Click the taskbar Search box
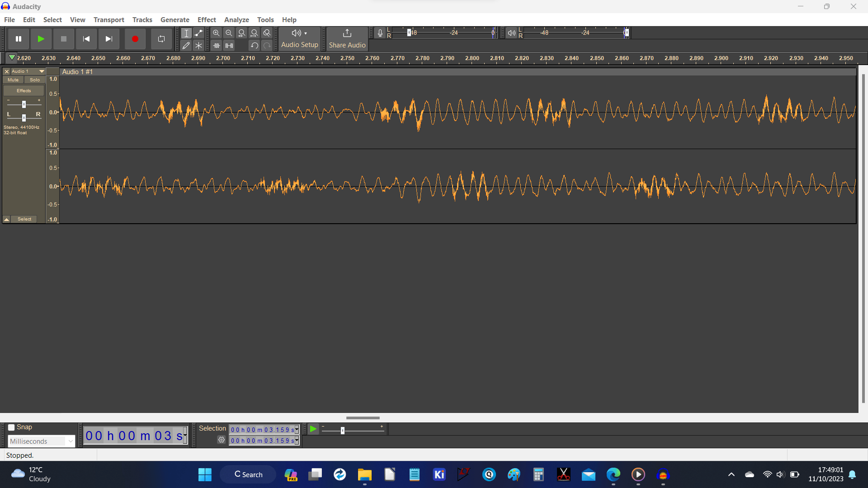 [248, 474]
